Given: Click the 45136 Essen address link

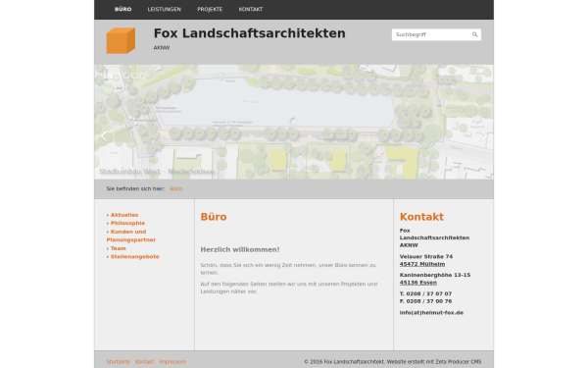Looking at the screenshot, I should tap(418, 283).
